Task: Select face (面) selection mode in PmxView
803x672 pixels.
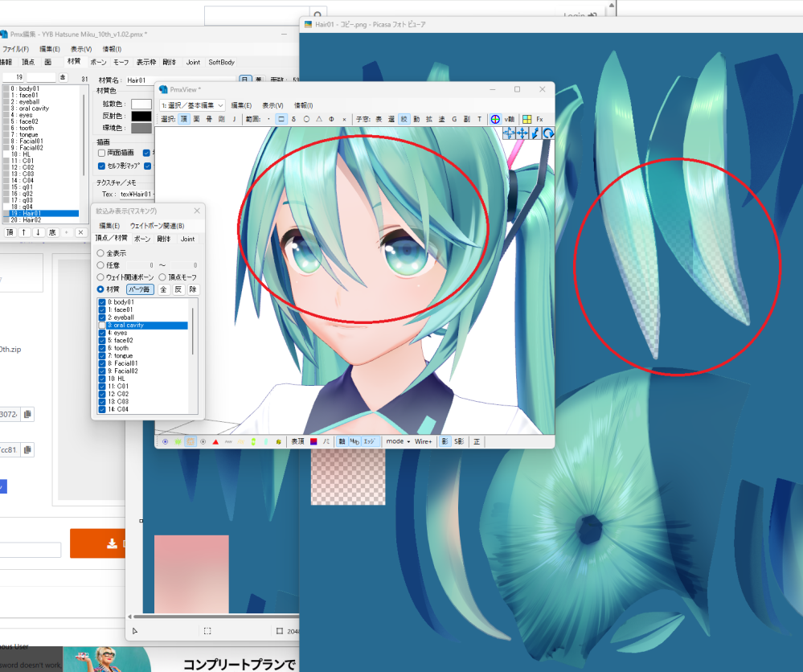Action: [196, 119]
